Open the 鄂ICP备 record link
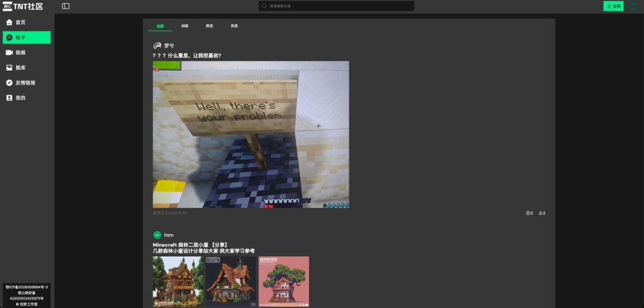The width and height of the screenshot is (644, 308). point(27,287)
